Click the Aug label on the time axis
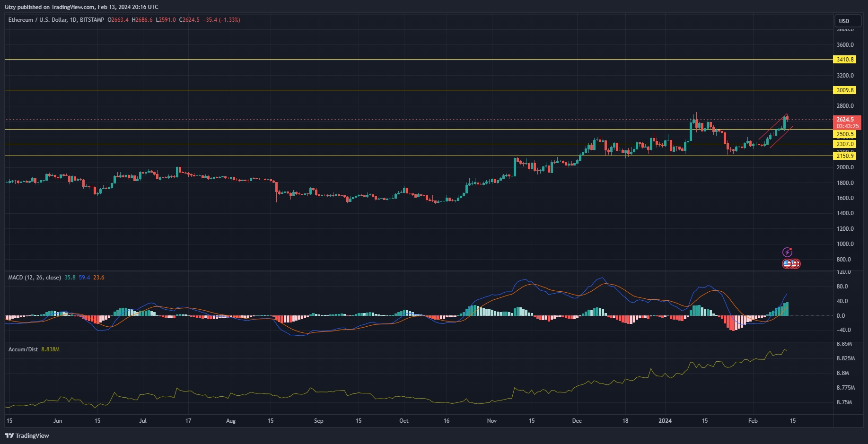The width and height of the screenshot is (868, 444). point(231,421)
